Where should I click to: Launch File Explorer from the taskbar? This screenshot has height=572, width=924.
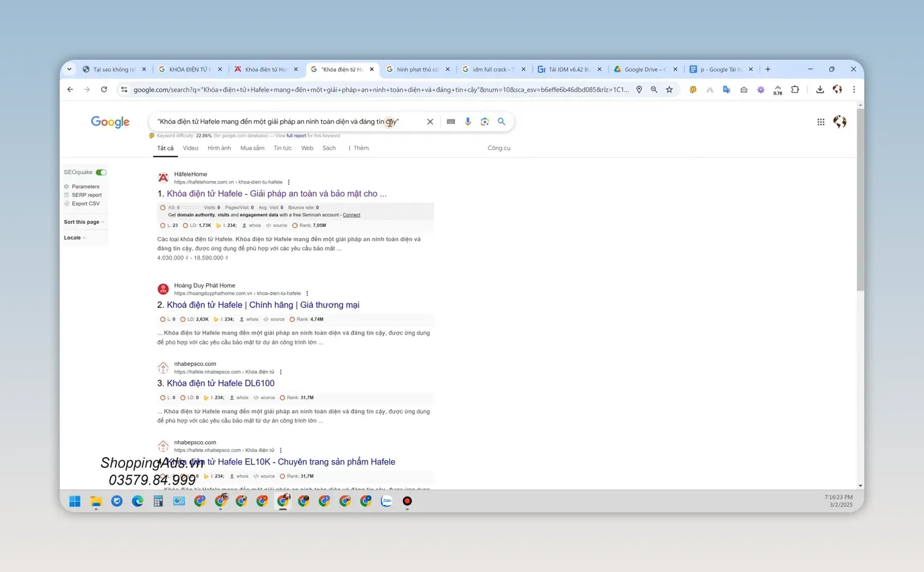point(96,501)
